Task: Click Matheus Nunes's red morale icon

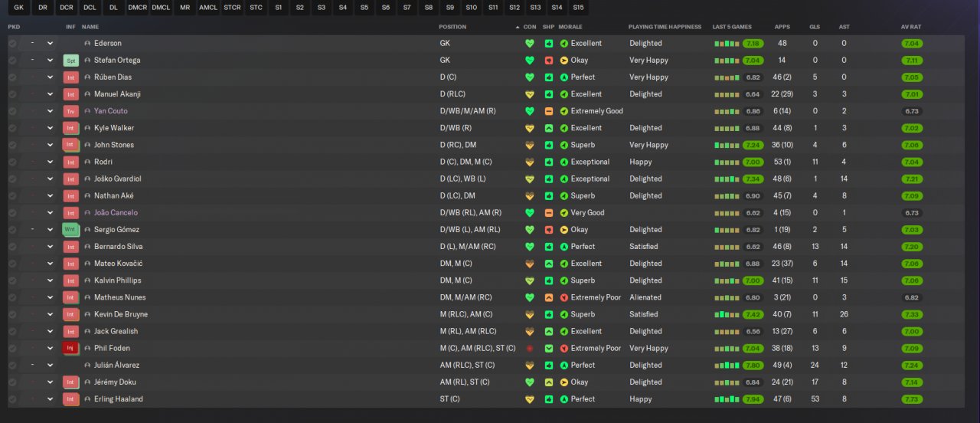Action: click(564, 297)
